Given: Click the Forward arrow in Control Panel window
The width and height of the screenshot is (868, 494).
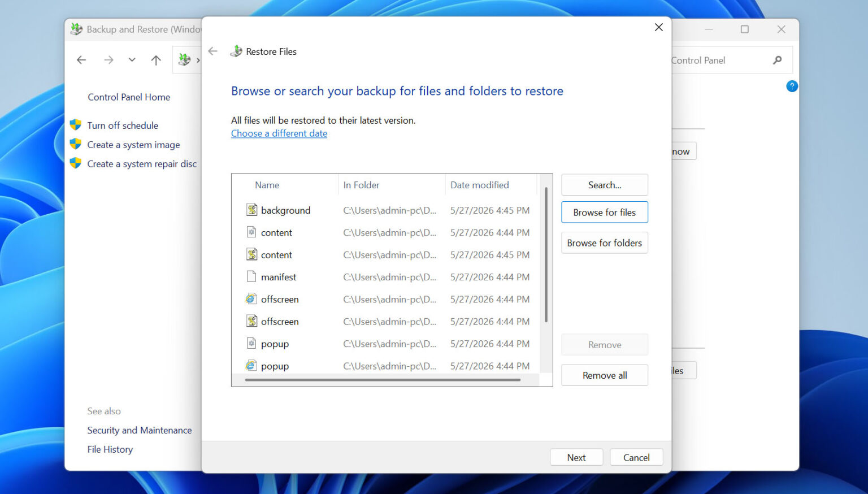Looking at the screenshot, I should [x=108, y=60].
